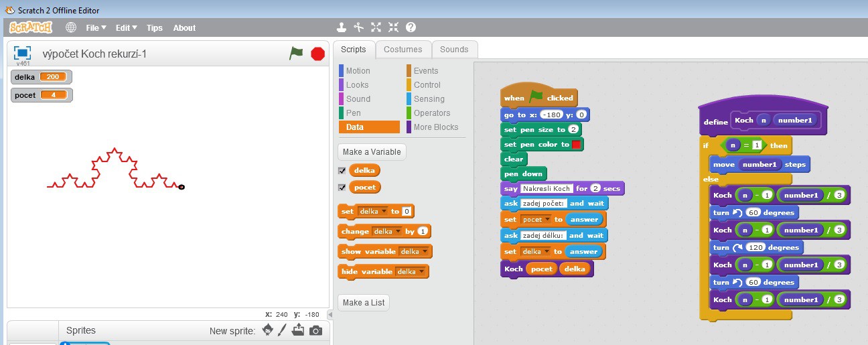Click the language globe icon

71,27
